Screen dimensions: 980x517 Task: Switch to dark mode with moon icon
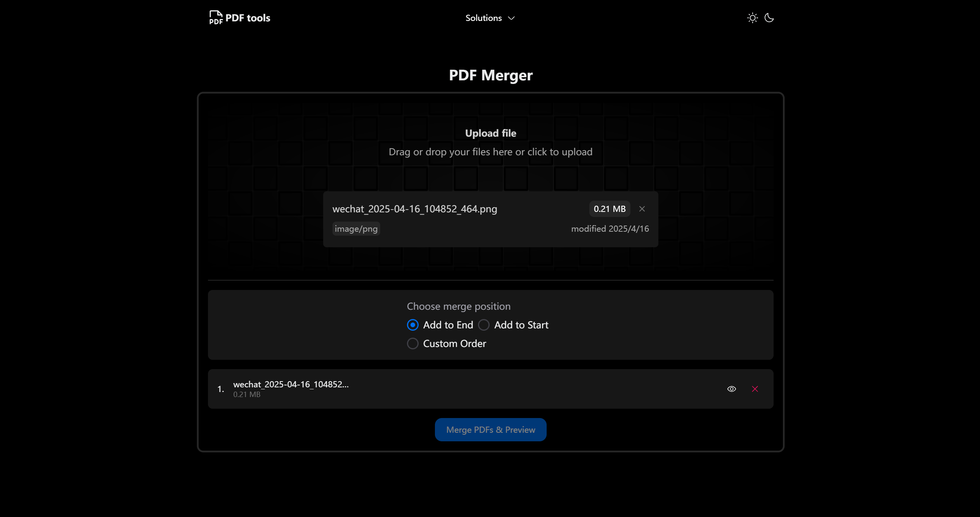point(769,17)
